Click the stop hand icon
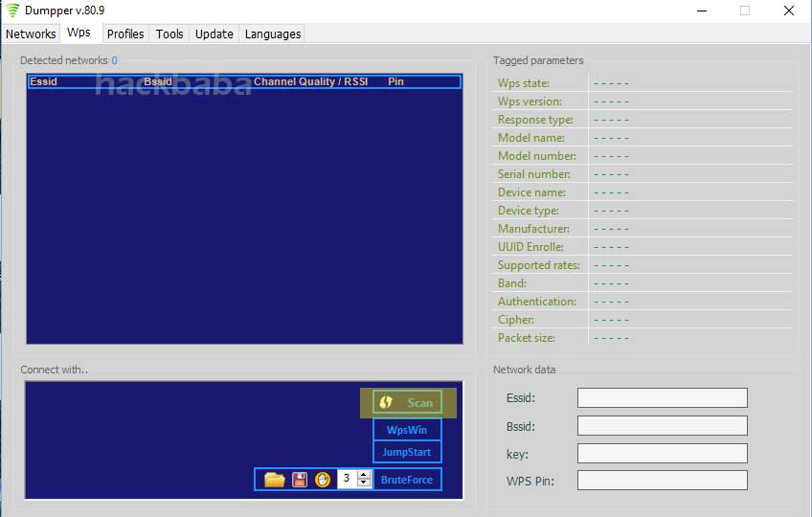Viewport: 812px width, 517px height. tap(323, 480)
